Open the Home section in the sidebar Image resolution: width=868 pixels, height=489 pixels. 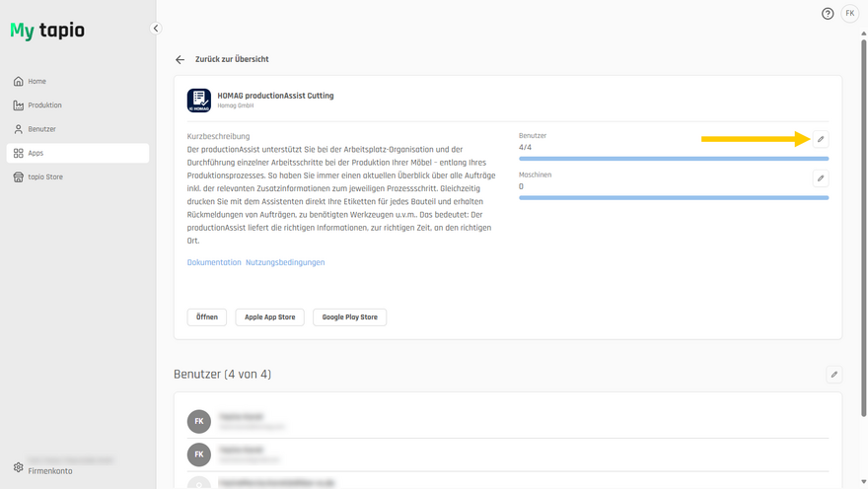[x=78, y=81]
